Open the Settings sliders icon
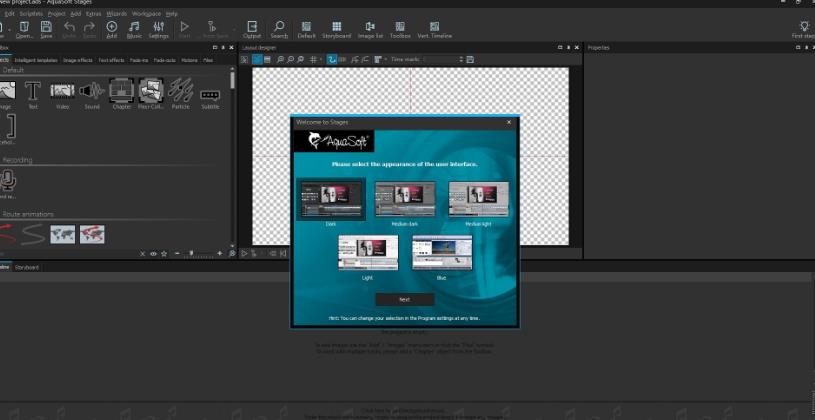Viewport: 815px width, 420px height. tap(159, 30)
